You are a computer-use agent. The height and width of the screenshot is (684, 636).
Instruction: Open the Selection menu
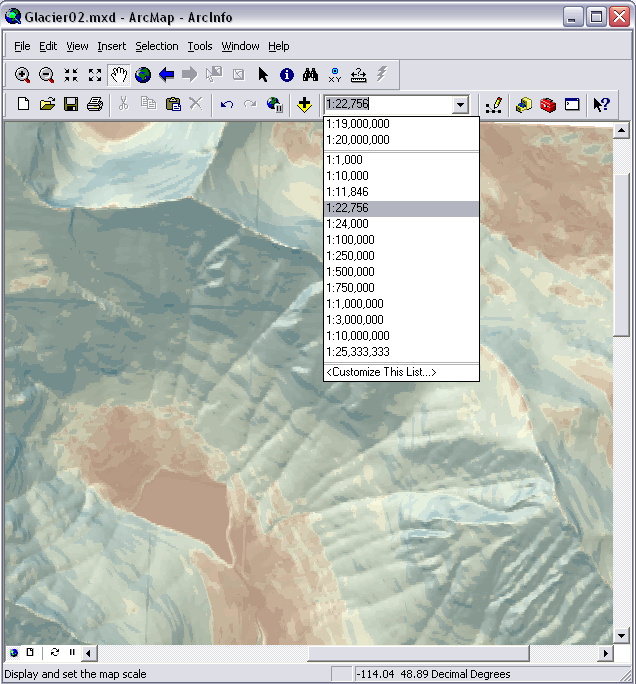[x=157, y=46]
